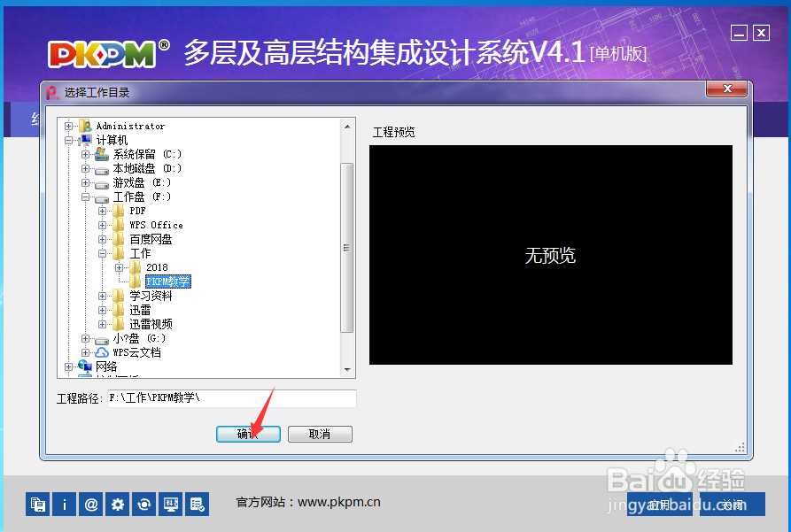The width and height of the screenshot is (791, 532).
Task: Click the 工程预览 black preview area
Action: [x=551, y=255]
